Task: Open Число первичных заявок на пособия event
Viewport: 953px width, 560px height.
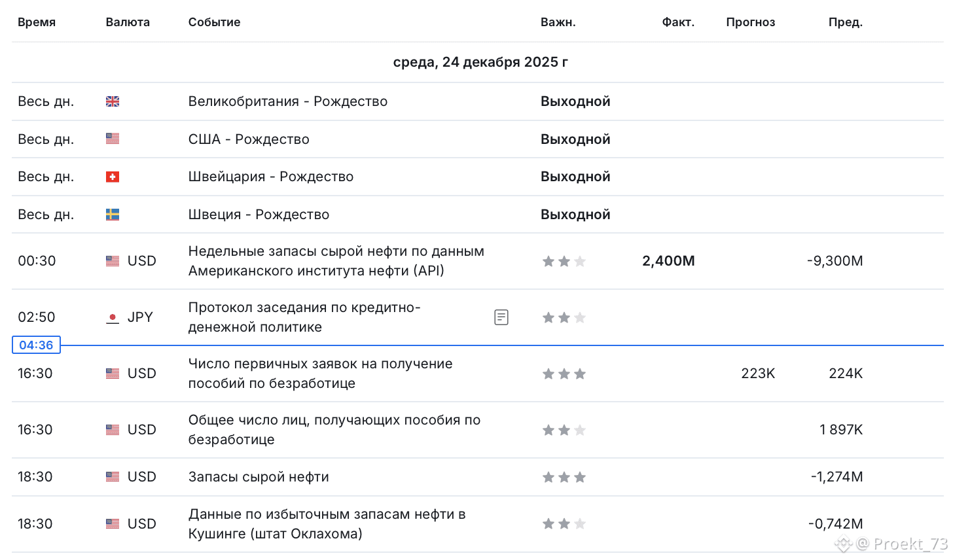Action: 320,374
